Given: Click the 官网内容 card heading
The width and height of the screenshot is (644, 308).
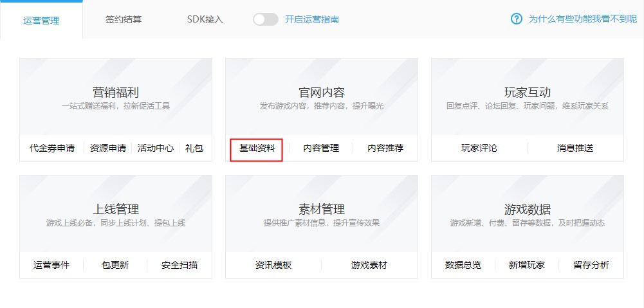Looking at the screenshot, I should coord(322,92).
